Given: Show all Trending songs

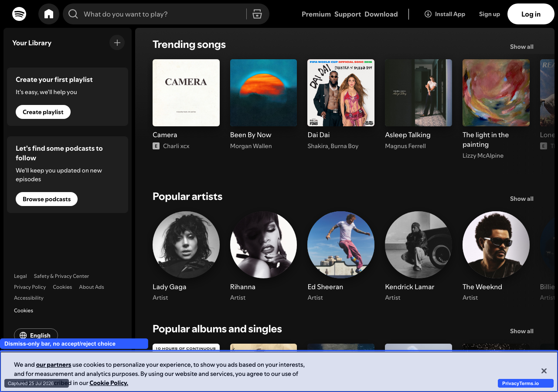Looking at the screenshot, I should [x=522, y=47].
